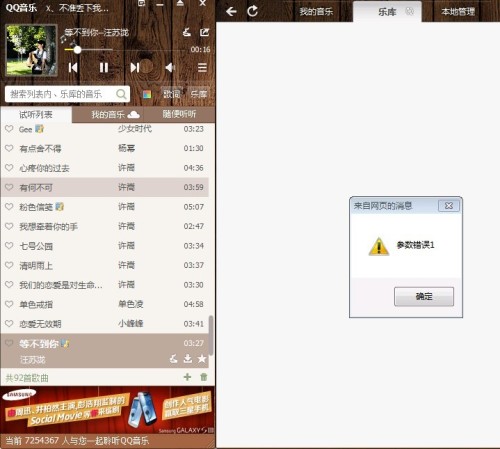Favorite 心疼你的过去 with its heart icon

9,167
